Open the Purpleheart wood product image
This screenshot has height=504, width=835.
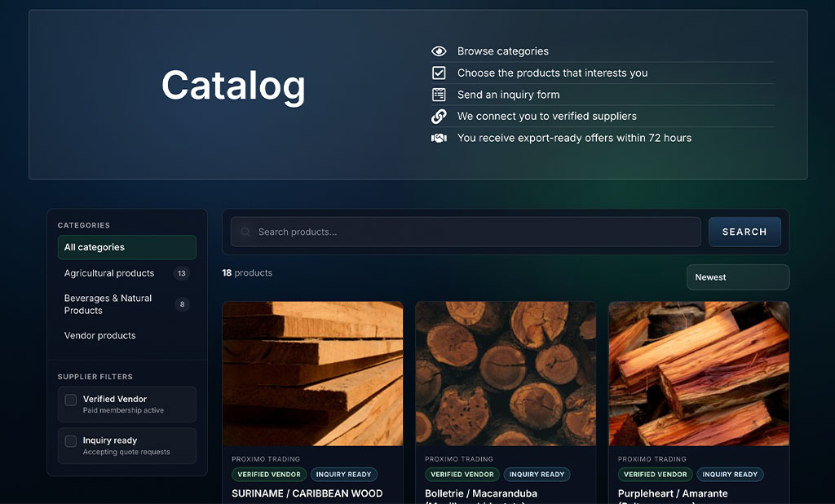click(699, 374)
